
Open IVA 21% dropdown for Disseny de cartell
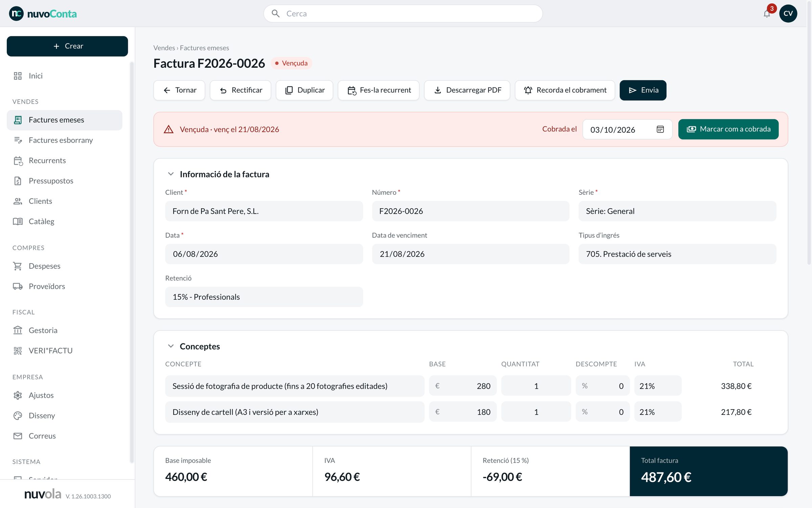coord(658,412)
